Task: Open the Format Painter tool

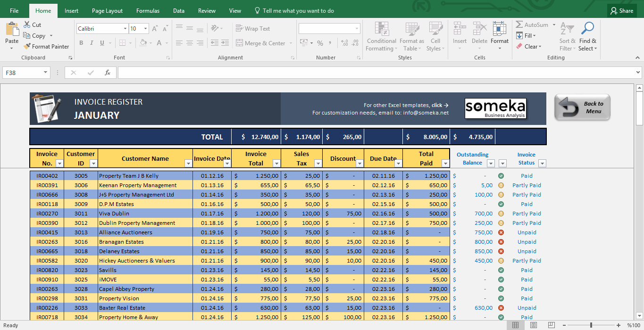Action: pos(46,46)
